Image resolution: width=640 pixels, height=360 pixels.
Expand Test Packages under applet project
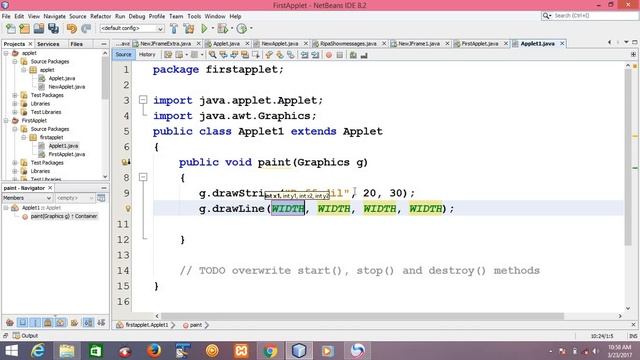point(15,95)
